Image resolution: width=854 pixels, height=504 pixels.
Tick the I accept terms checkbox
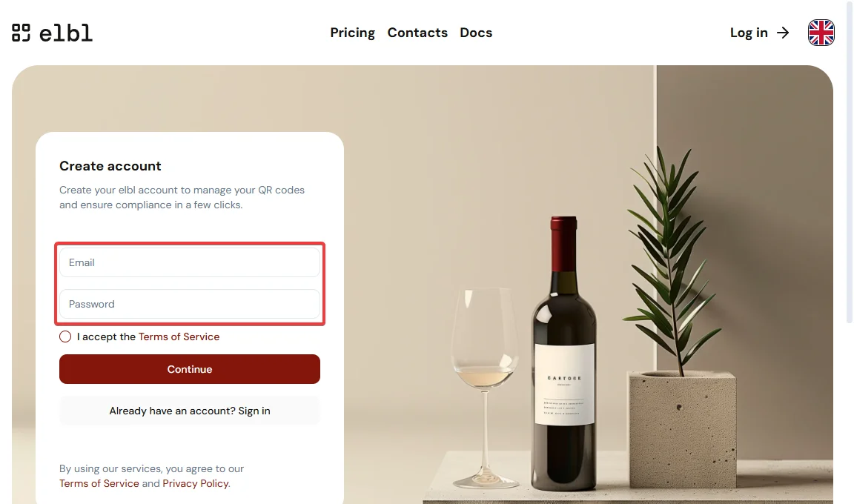(x=65, y=336)
